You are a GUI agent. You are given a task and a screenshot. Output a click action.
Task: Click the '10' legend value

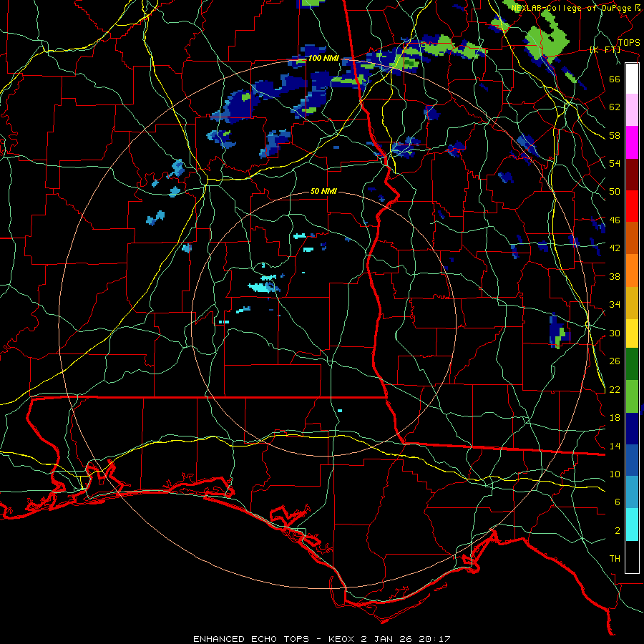tap(615, 474)
